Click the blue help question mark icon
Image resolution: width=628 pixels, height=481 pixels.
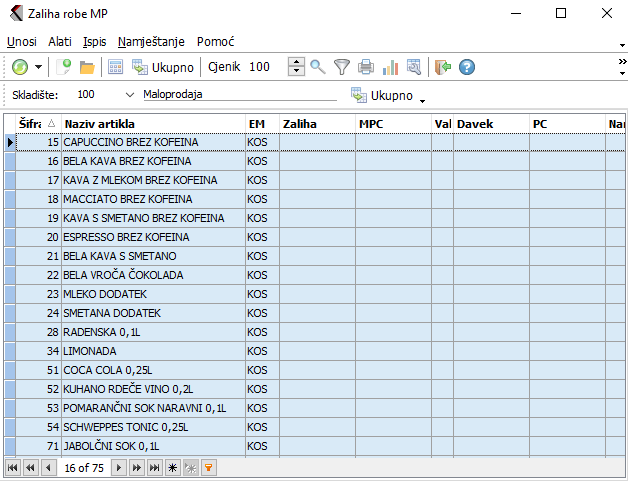(x=466, y=67)
